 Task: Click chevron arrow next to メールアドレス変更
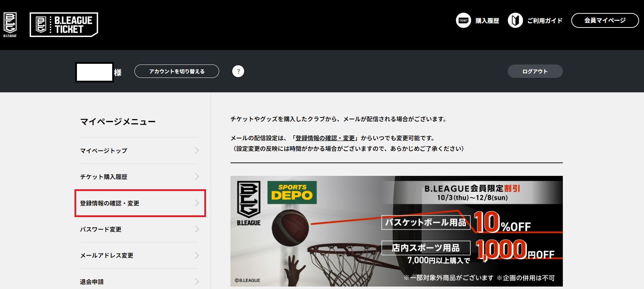pyautogui.click(x=197, y=255)
